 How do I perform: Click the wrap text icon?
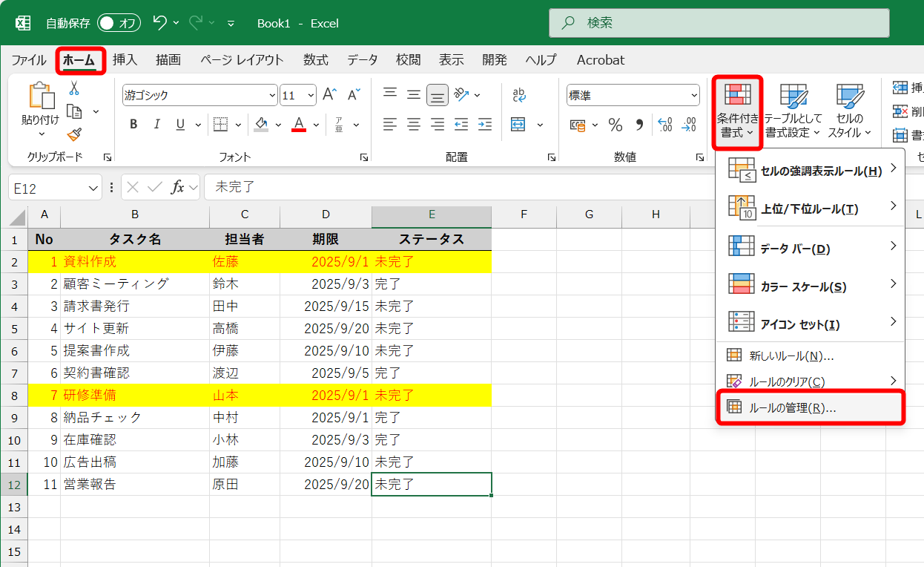pyautogui.click(x=520, y=94)
